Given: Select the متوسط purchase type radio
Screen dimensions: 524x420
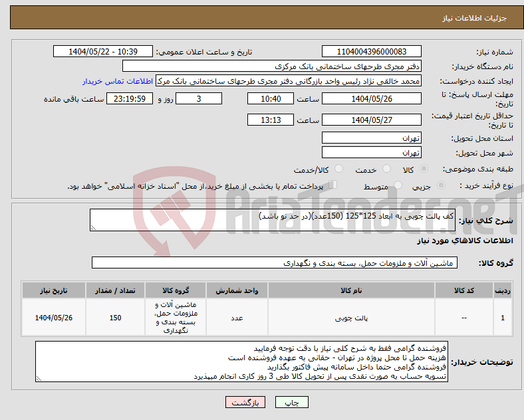Looking at the screenshot, I should click(x=398, y=185).
